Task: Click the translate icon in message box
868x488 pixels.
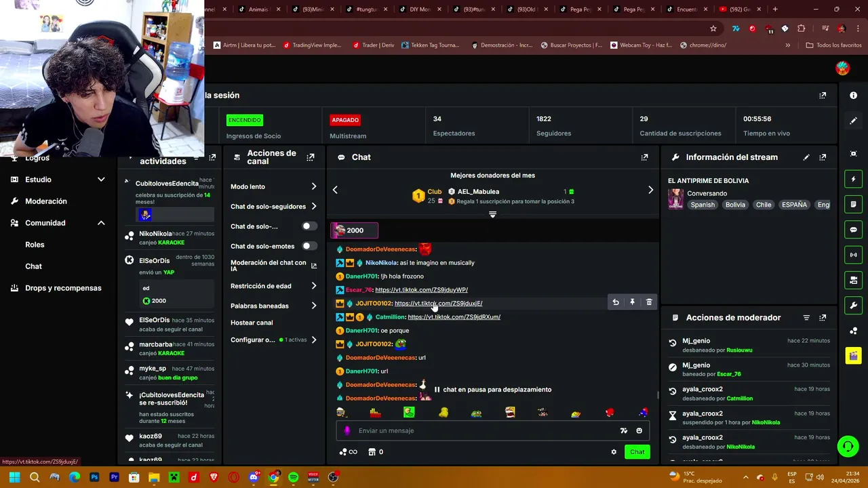Action: (624, 430)
